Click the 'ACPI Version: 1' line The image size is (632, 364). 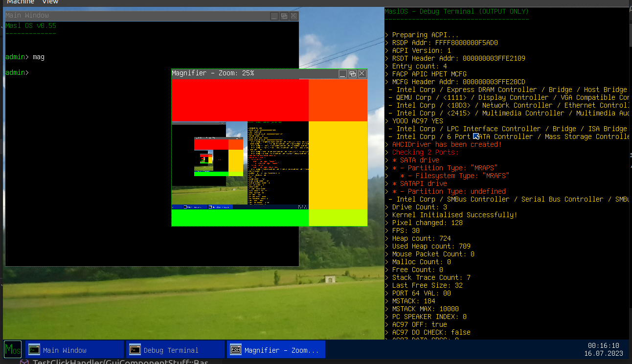(418, 50)
